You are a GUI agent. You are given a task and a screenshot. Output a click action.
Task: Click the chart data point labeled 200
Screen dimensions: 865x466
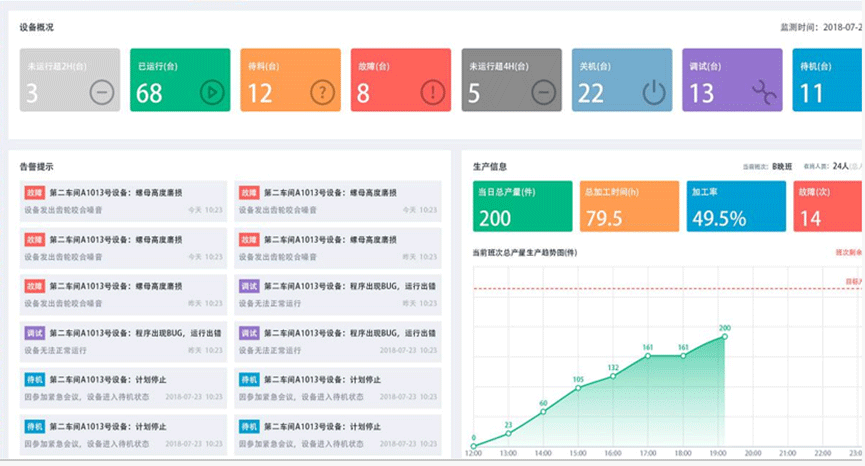point(725,337)
